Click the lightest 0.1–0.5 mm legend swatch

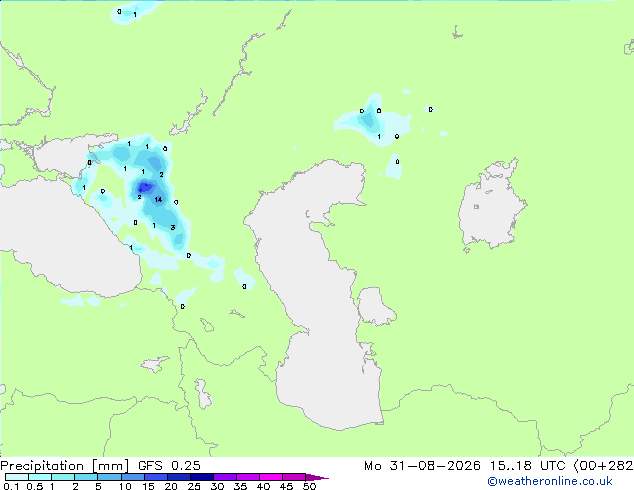tap(17, 477)
